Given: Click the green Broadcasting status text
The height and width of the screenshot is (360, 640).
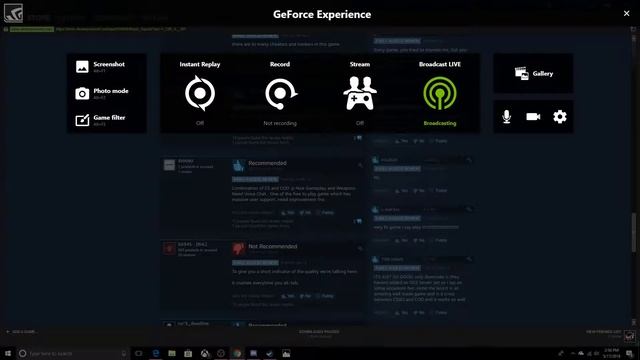Looking at the screenshot, I should click(x=440, y=123).
